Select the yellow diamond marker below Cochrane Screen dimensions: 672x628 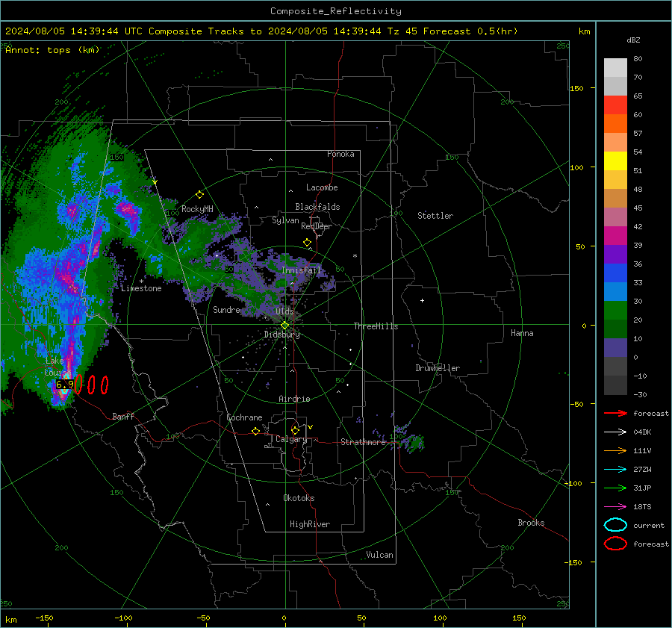255,432
